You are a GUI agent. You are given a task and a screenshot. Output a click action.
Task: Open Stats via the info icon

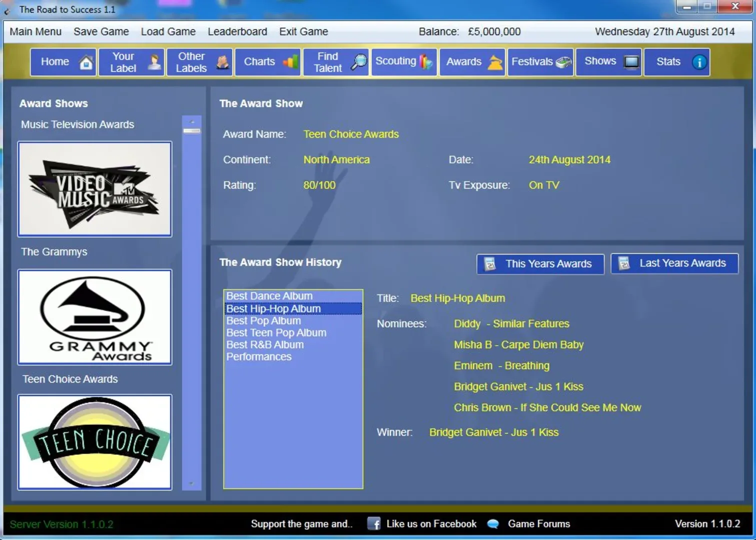699,62
